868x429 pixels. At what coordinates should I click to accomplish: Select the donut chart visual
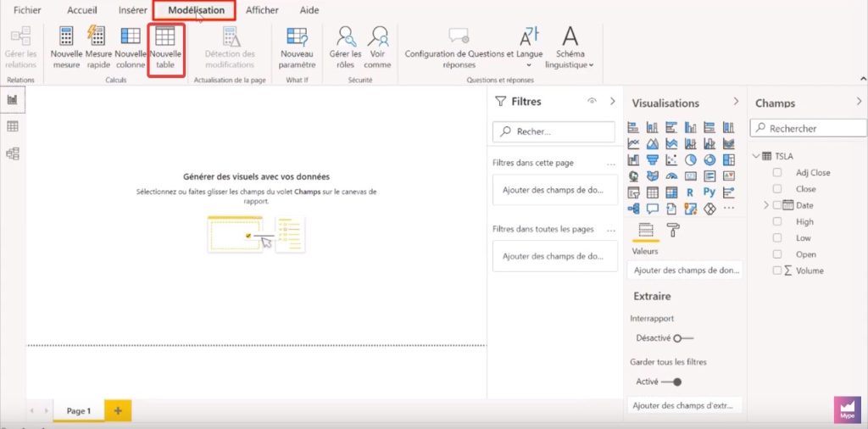(709, 160)
